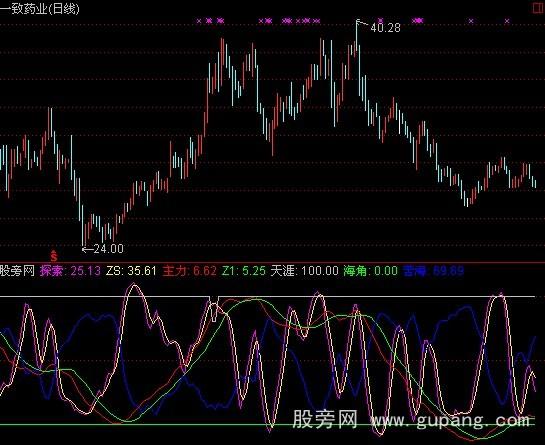
Task: Select the ZS: 35.61 indicator value
Action: pos(131,270)
